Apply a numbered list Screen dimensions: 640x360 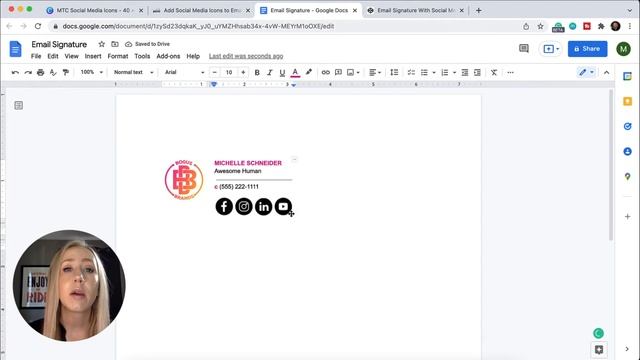coord(444,73)
